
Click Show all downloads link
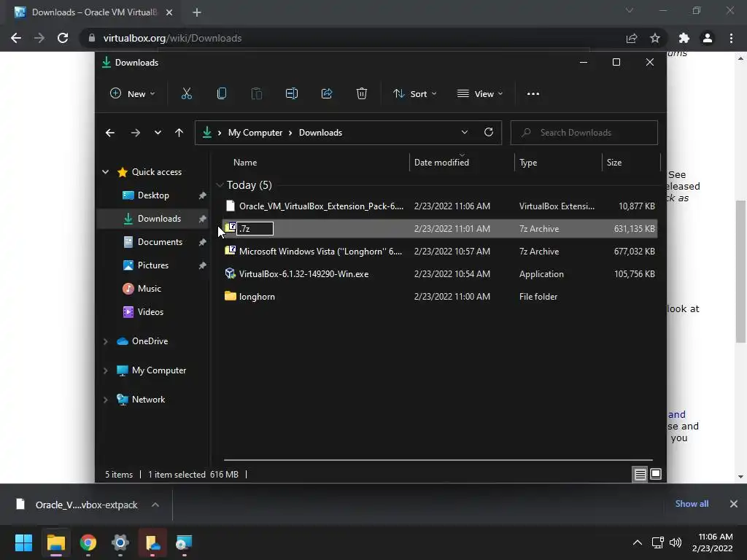[692, 504]
